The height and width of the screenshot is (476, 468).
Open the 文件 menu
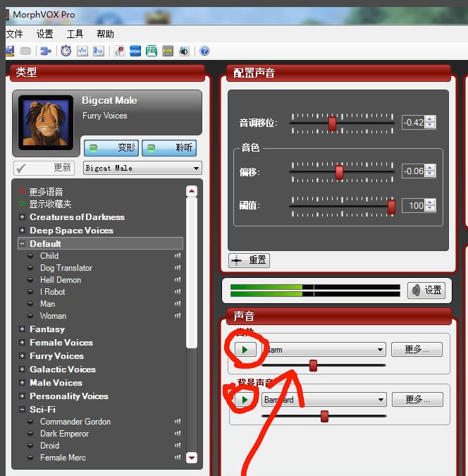pyautogui.click(x=14, y=34)
